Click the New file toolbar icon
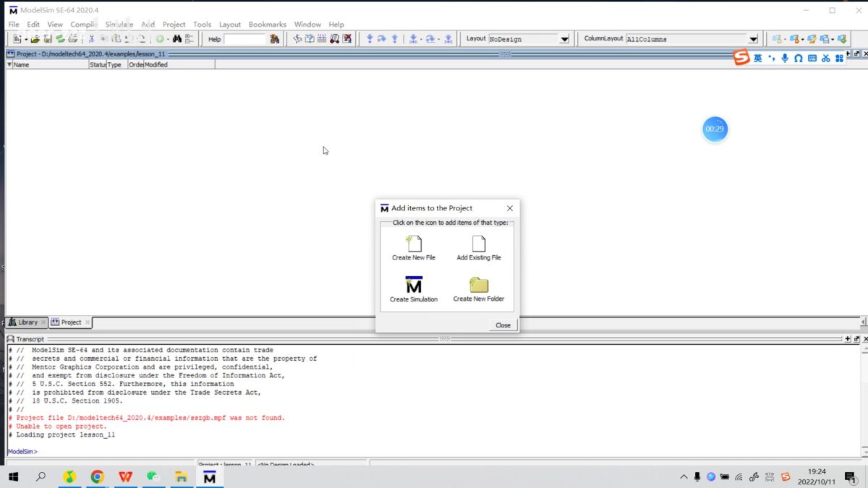Viewport: 868px width, 488px height. 17,39
